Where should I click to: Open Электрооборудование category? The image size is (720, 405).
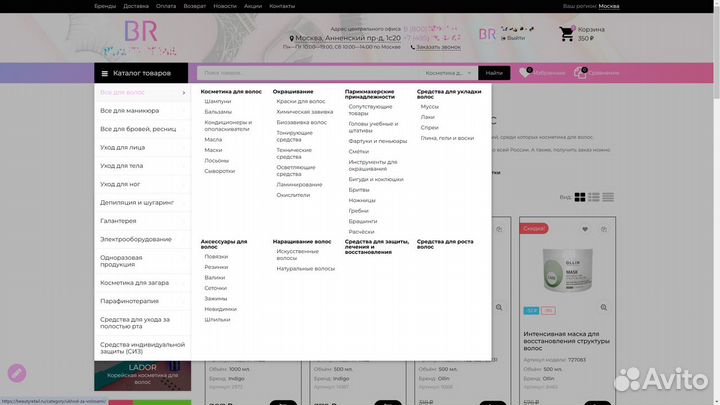click(142, 239)
